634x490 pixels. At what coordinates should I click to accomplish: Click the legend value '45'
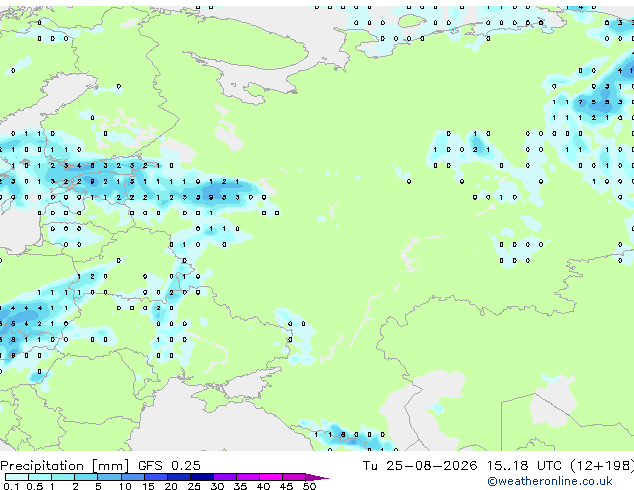(x=286, y=486)
